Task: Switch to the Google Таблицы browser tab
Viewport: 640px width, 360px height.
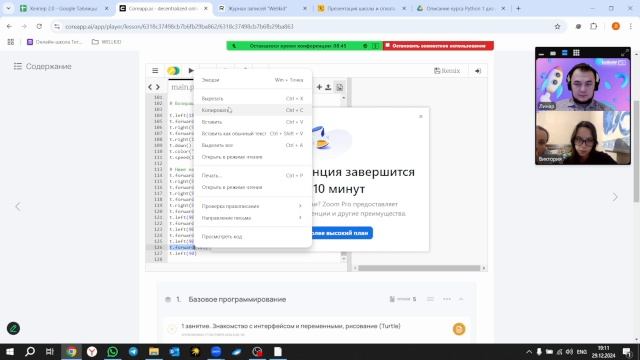Action: point(64,9)
